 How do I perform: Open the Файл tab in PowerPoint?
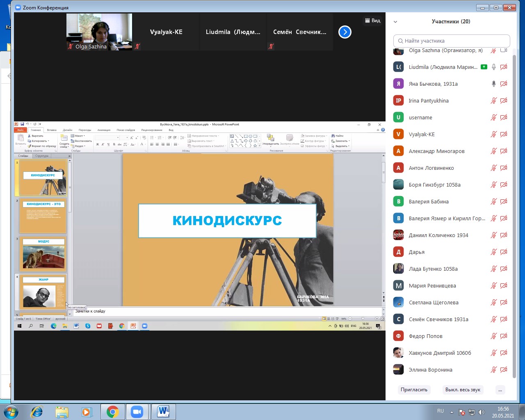point(20,130)
